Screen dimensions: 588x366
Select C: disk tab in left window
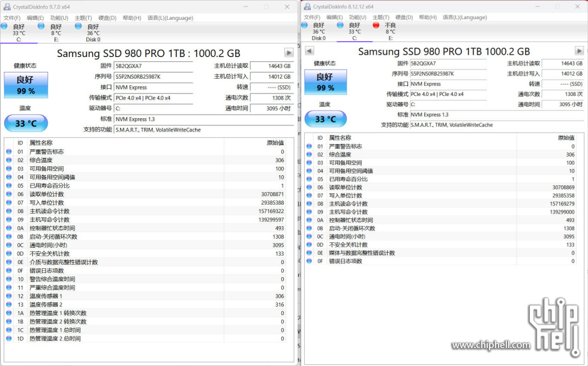(19, 32)
